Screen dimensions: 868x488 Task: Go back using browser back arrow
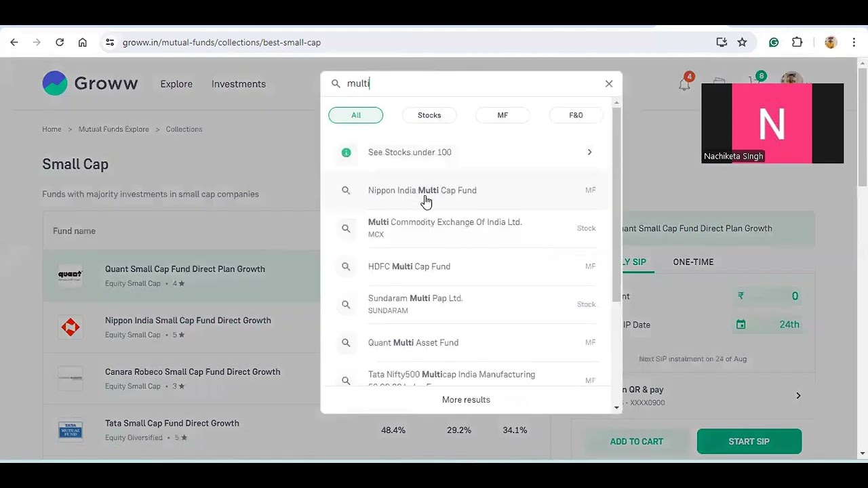click(x=14, y=42)
